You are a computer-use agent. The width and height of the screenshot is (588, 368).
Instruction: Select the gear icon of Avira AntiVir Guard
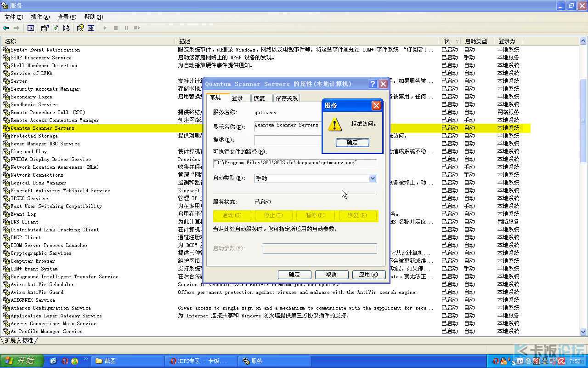[6, 292]
